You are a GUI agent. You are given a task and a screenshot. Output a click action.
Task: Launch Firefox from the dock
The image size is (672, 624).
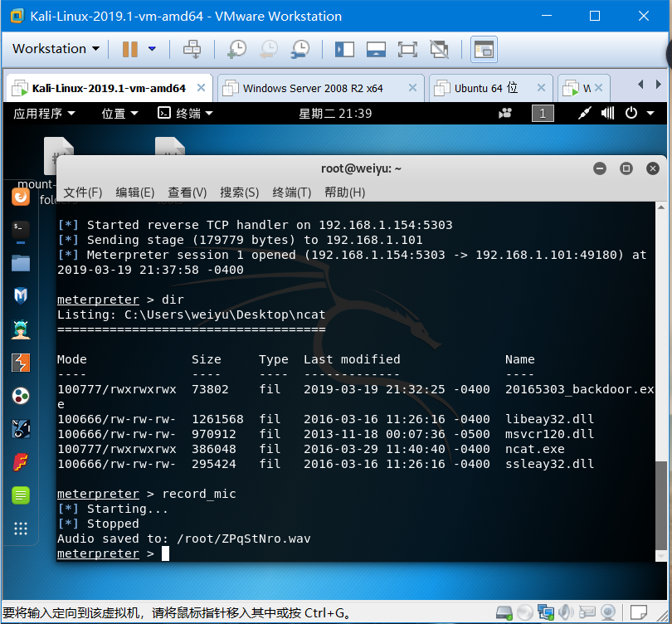(21, 197)
